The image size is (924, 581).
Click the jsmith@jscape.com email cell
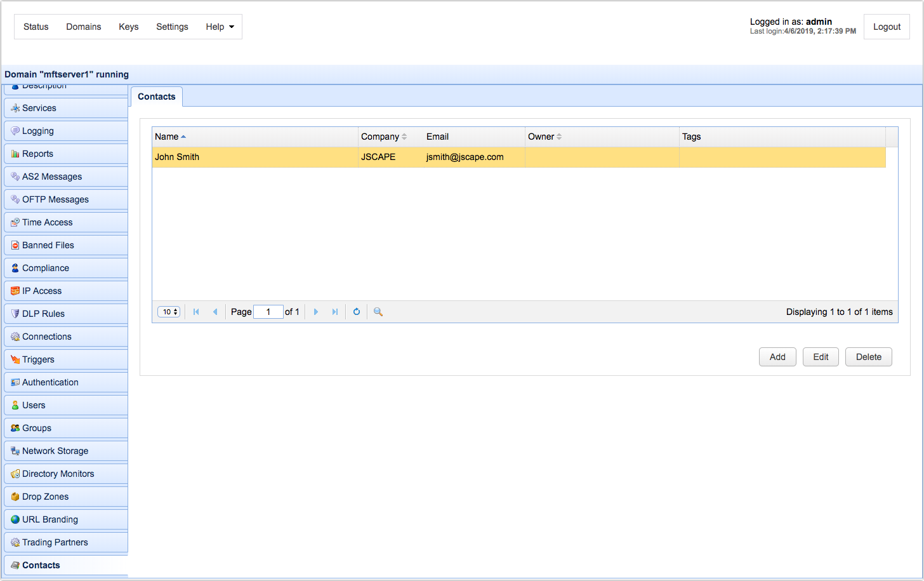[x=474, y=157]
